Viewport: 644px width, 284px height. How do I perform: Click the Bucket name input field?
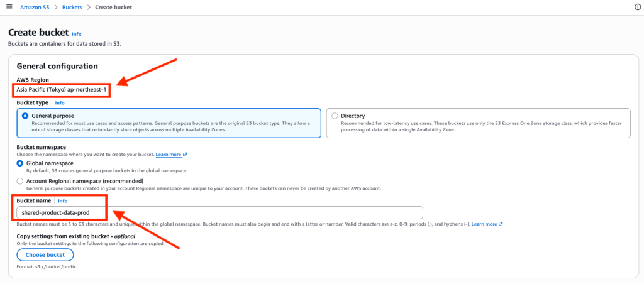pyautogui.click(x=219, y=212)
